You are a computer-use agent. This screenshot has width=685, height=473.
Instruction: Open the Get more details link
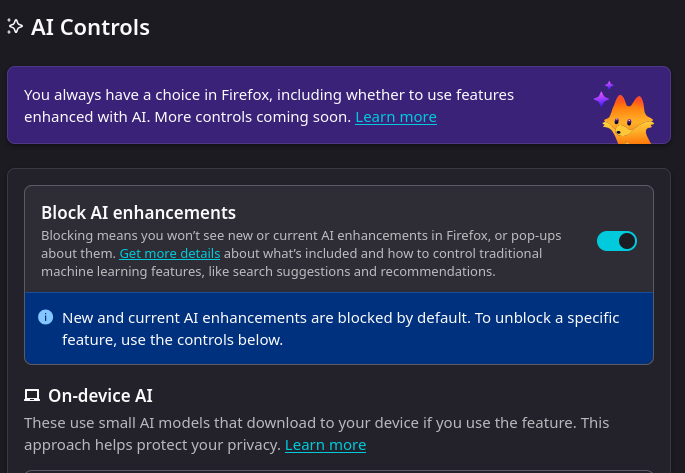pyautogui.click(x=169, y=253)
